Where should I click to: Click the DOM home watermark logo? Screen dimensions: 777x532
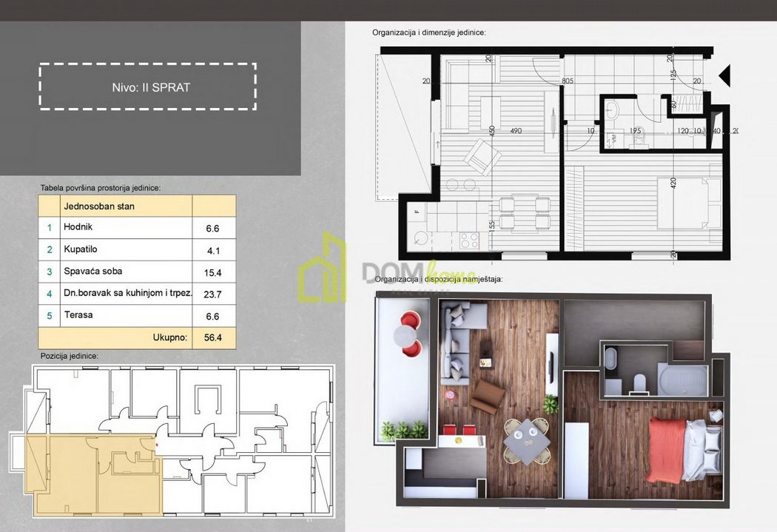click(x=385, y=270)
